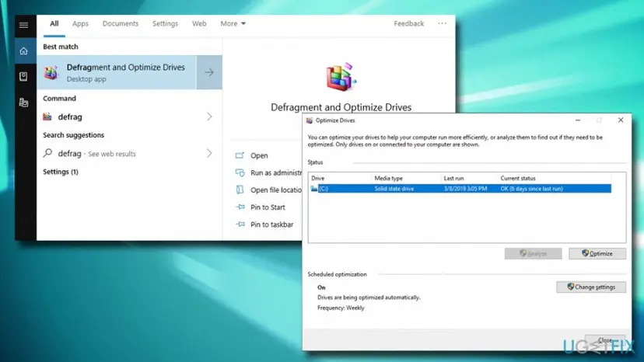The height and width of the screenshot is (362, 644).
Task: Close the Optimize Drives window with X
Action: 621,120
